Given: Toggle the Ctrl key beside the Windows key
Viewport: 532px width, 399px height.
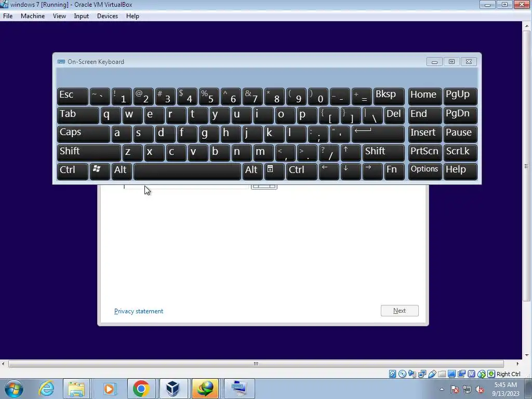Looking at the screenshot, I should point(73,171).
